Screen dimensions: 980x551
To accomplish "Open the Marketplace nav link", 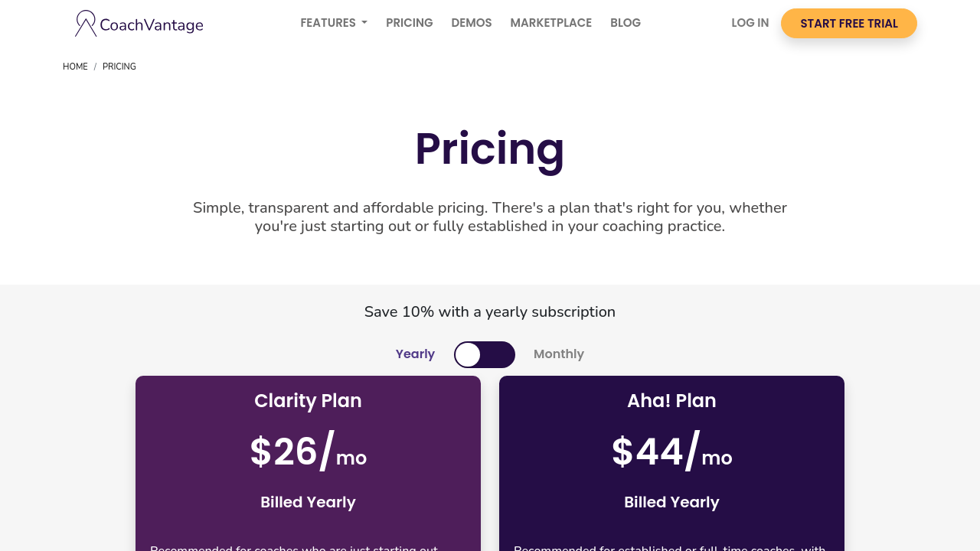I will pos(551,23).
